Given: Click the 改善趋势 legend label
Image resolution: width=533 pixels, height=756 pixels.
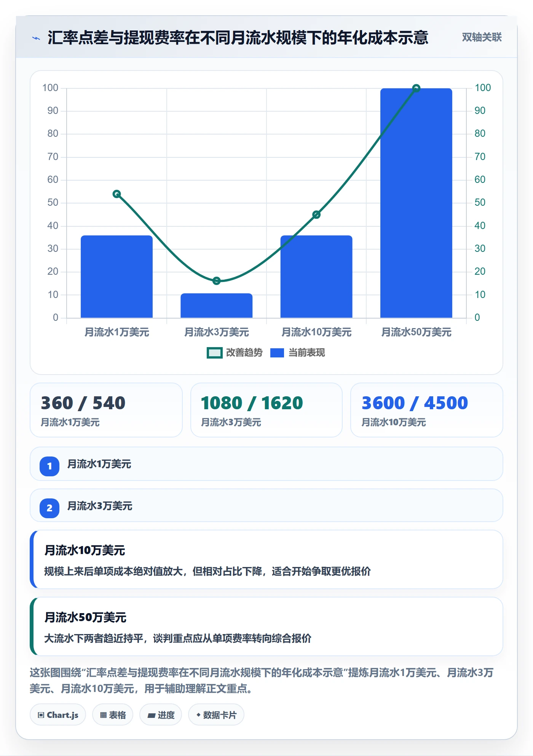Looking at the screenshot, I should pyautogui.click(x=244, y=353).
